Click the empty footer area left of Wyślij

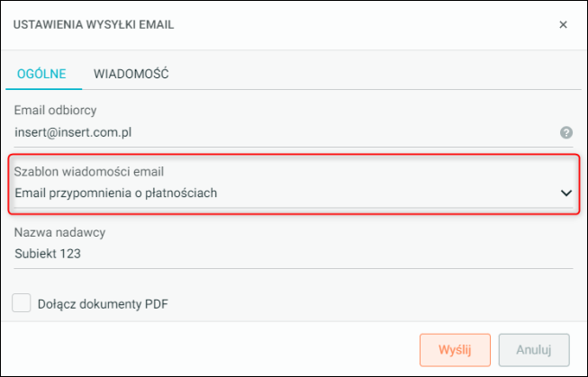207,348
